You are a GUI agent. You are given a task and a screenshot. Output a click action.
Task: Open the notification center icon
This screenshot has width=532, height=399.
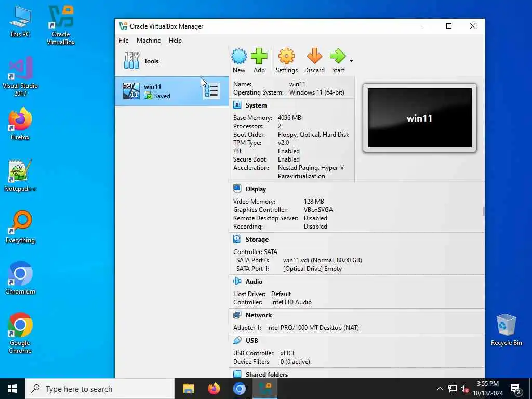516,389
